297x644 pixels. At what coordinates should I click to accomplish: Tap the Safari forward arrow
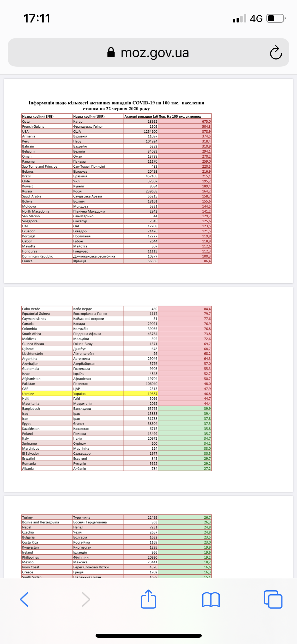(x=86, y=599)
